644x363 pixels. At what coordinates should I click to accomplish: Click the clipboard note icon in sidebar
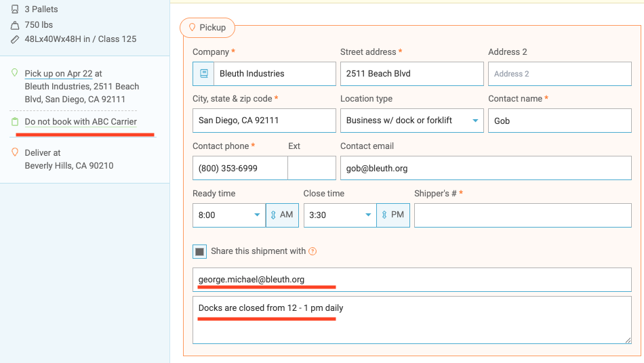(x=15, y=122)
